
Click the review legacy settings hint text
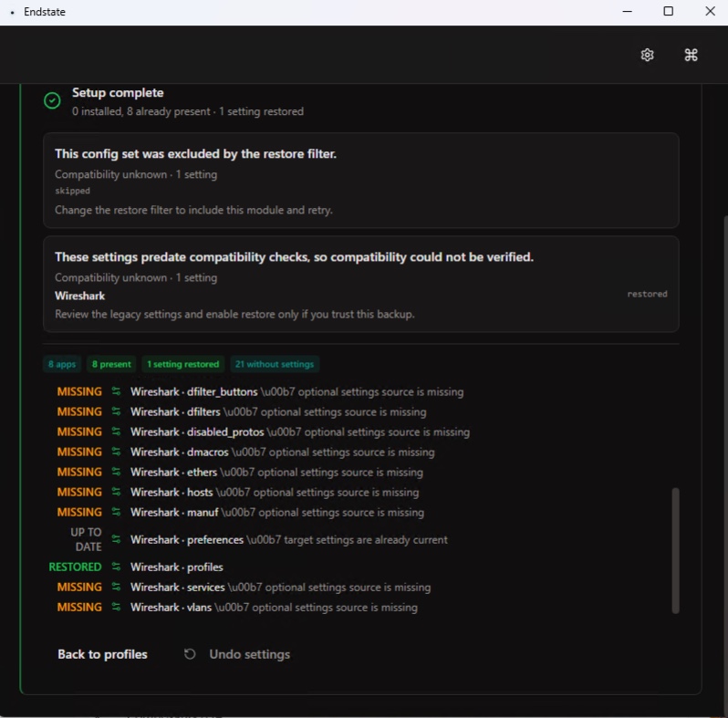point(234,315)
